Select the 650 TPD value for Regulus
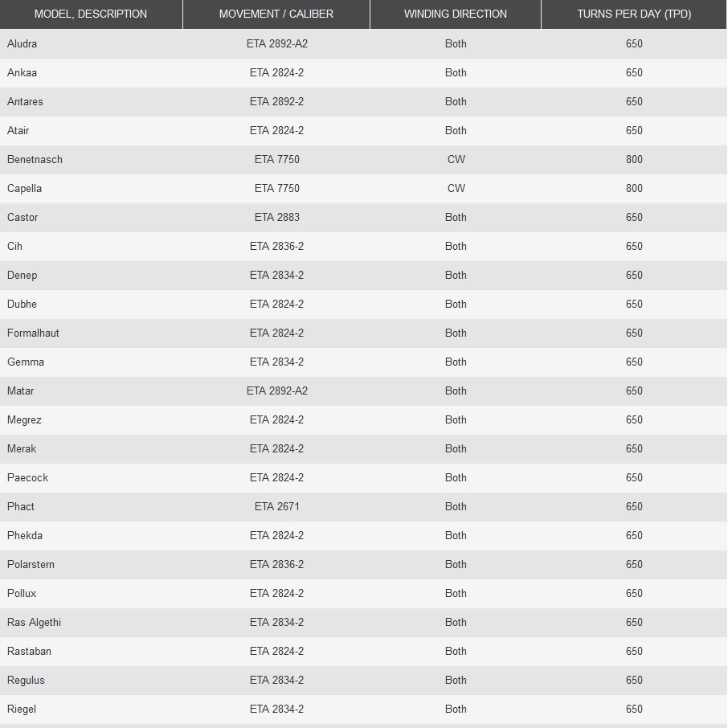The width and height of the screenshot is (728, 728). [634, 680]
